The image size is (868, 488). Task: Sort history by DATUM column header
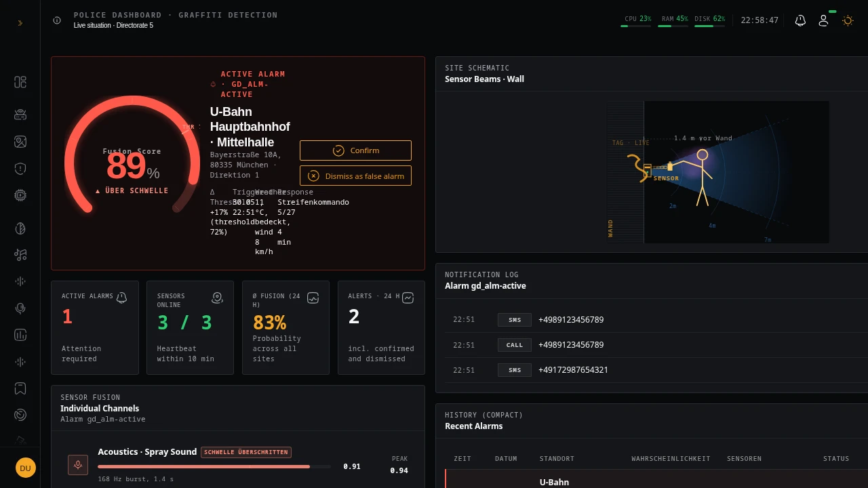coord(506,459)
